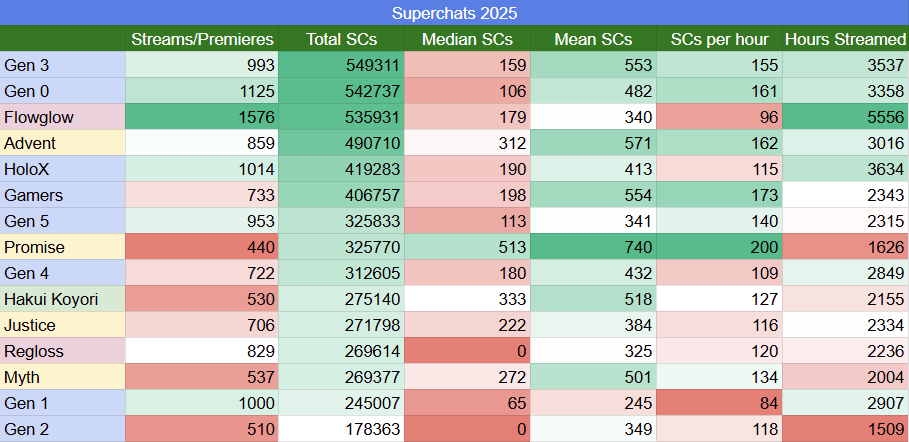Select Gen 3 median SCs cell 159
The height and width of the screenshot is (442, 909).
(x=467, y=65)
